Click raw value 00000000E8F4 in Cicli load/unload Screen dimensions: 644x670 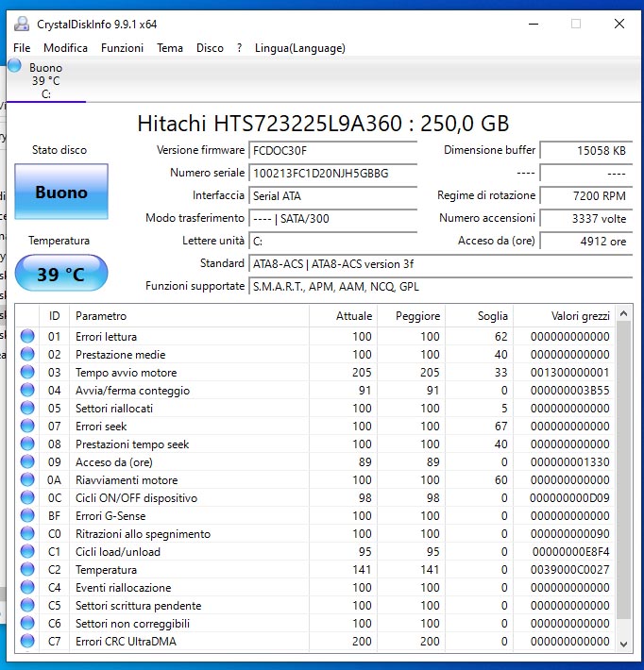point(571,552)
